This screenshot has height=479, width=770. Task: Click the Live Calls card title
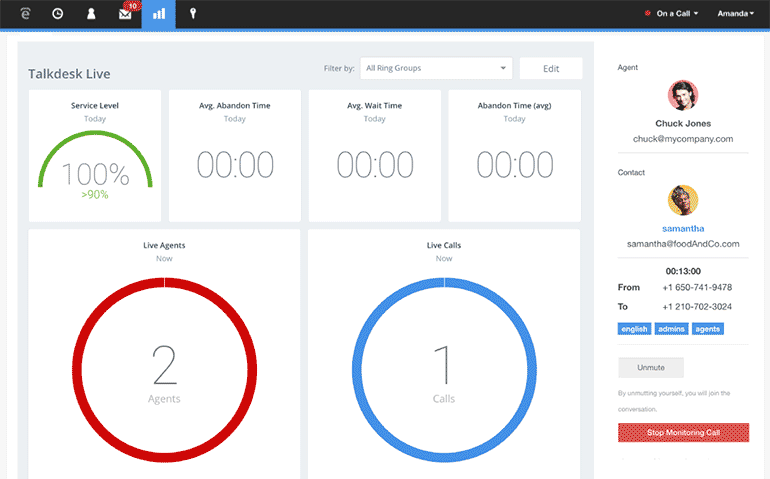(x=444, y=245)
